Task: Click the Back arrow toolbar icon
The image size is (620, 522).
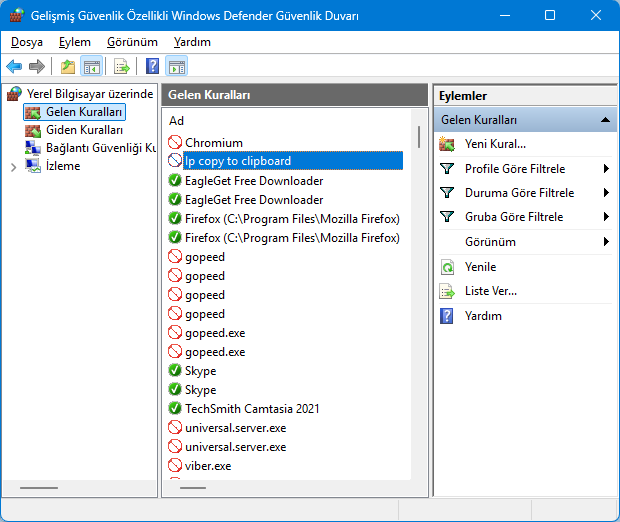Action: 14,66
